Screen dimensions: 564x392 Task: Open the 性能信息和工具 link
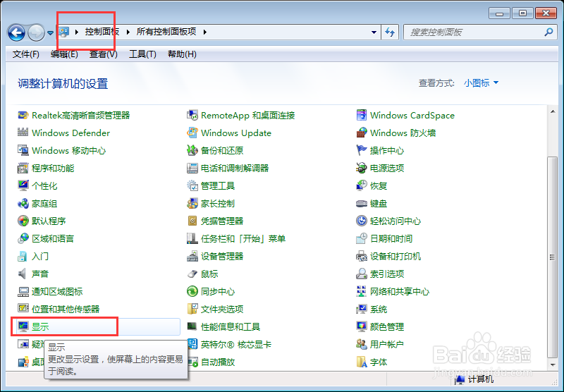[231, 327]
